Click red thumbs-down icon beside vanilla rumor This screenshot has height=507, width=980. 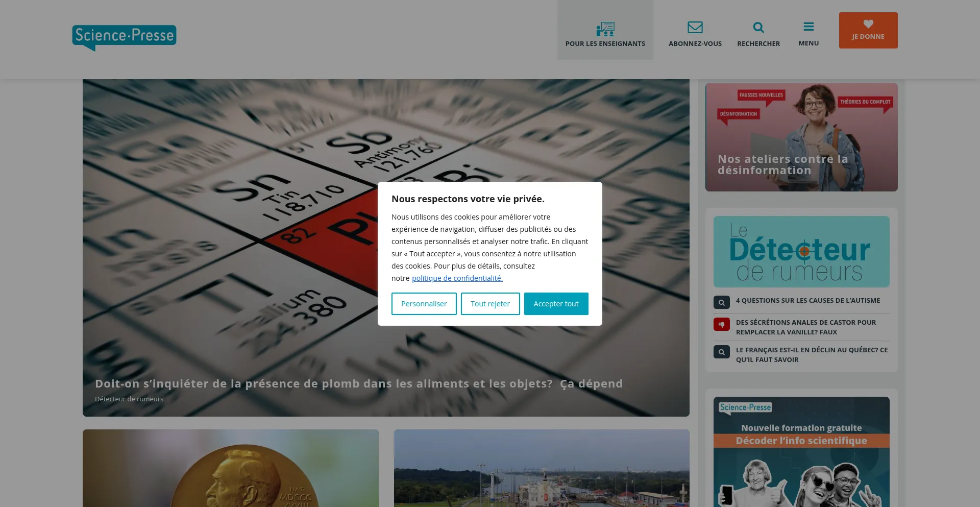[721, 324]
